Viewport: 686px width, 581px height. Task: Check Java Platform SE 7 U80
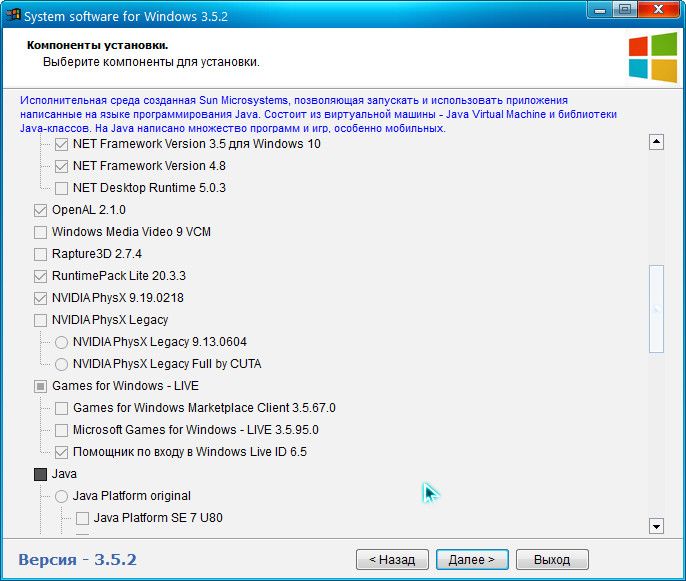click(82, 518)
